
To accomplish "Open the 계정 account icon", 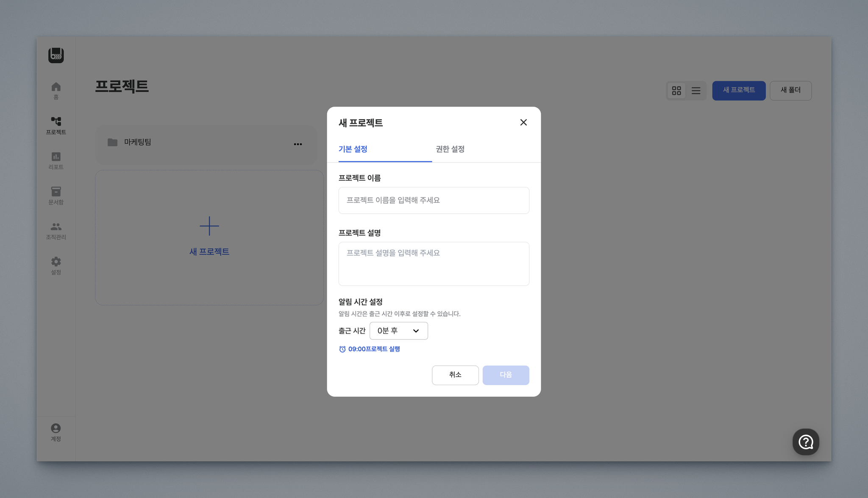I will (56, 432).
